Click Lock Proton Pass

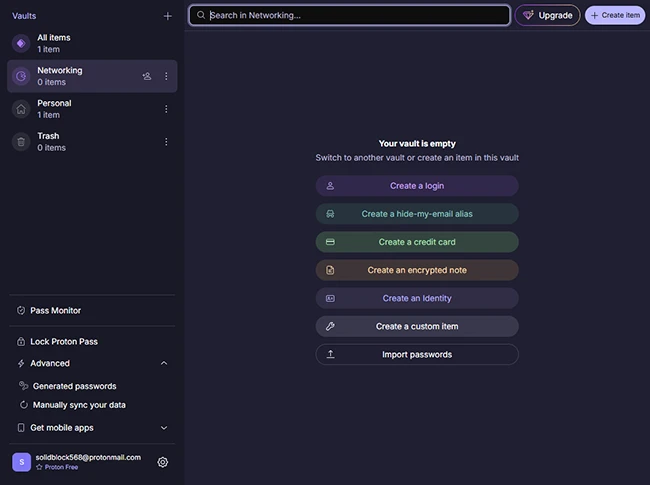[x=64, y=342]
